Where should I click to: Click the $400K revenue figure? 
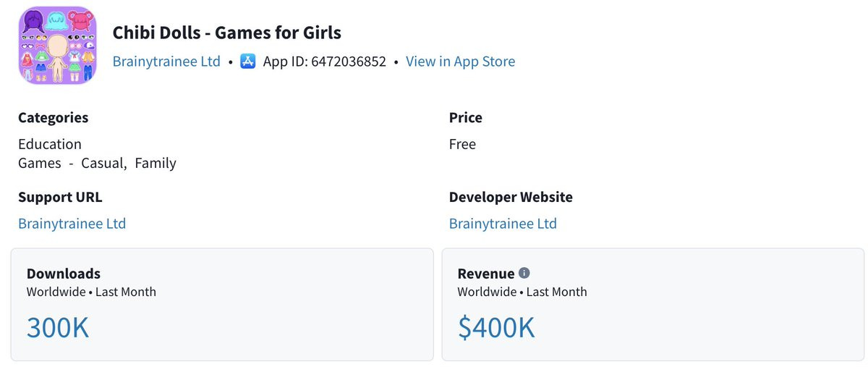coord(496,328)
